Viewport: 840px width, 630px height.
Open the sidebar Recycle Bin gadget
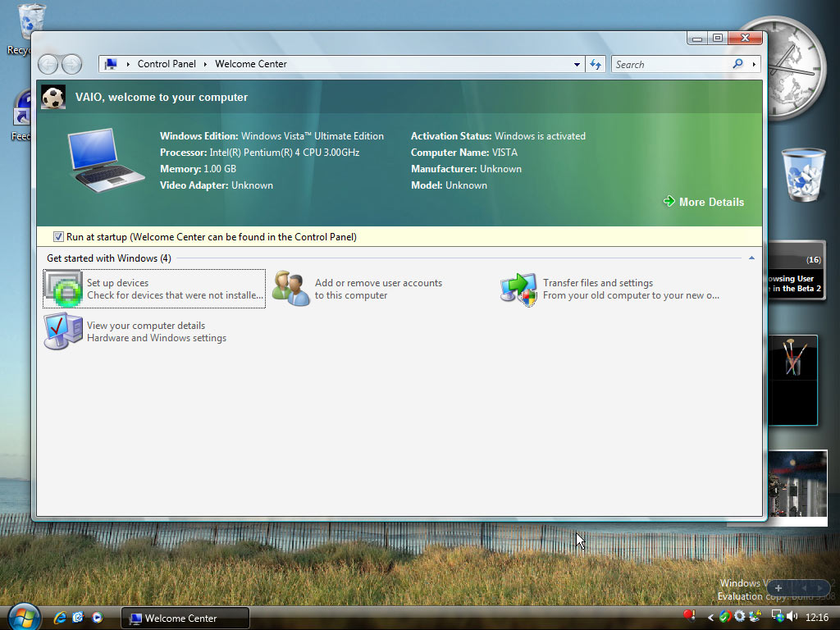[x=803, y=176]
